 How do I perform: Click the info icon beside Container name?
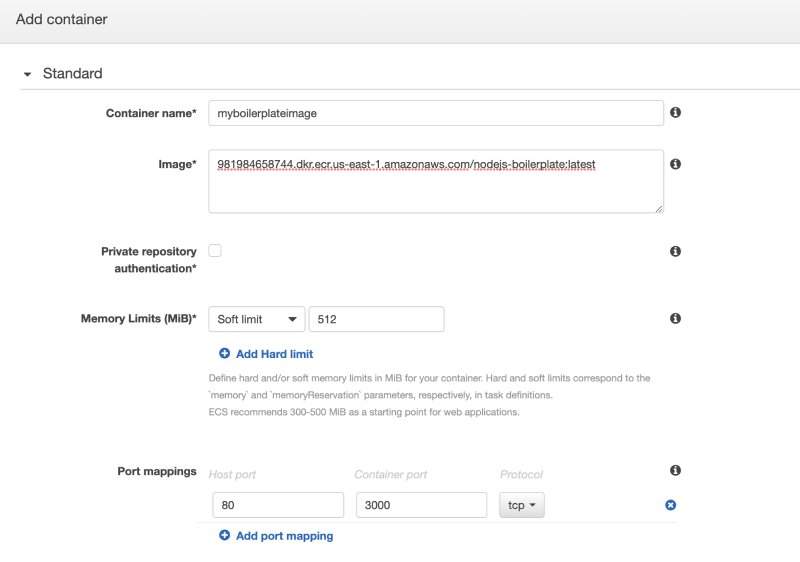[x=675, y=112]
